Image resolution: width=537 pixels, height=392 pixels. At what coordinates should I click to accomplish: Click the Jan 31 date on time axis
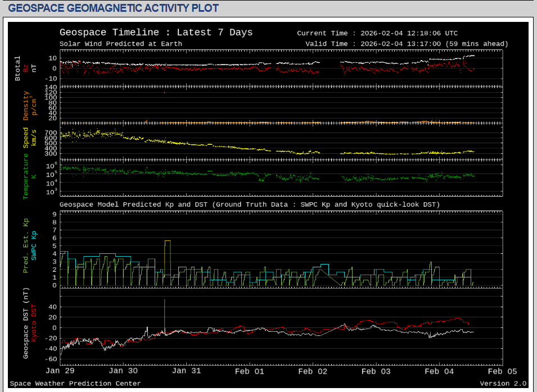[186, 371]
